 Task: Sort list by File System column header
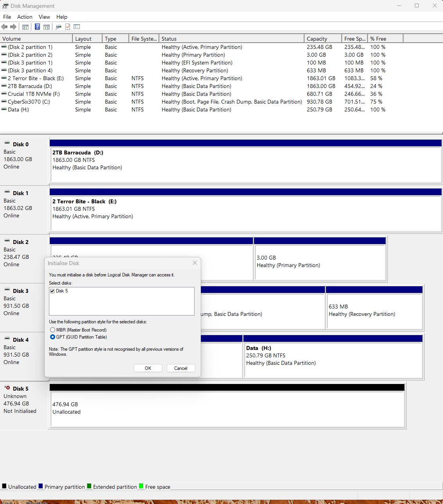tap(144, 39)
